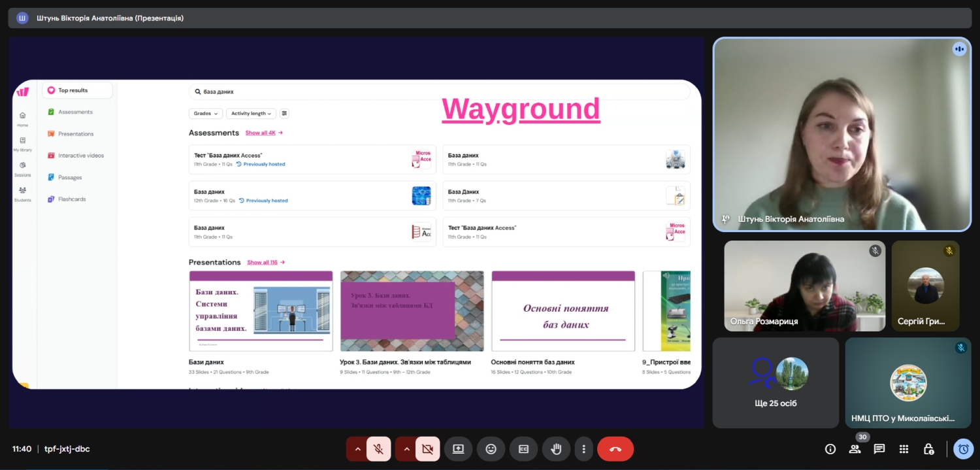Select Ольга Розмариця video tile
Image resolution: width=980 pixels, height=470 pixels.
click(x=804, y=286)
